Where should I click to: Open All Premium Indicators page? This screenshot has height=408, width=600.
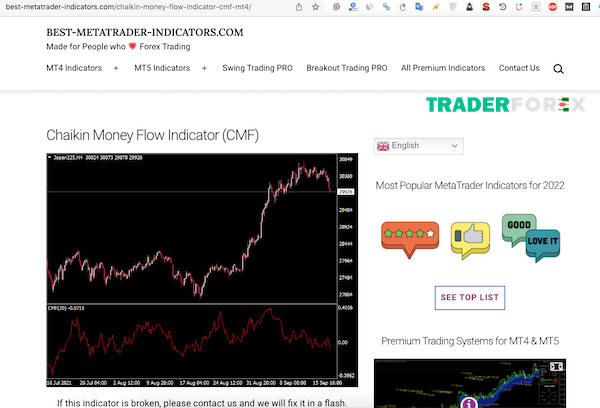pyautogui.click(x=443, y=68)
